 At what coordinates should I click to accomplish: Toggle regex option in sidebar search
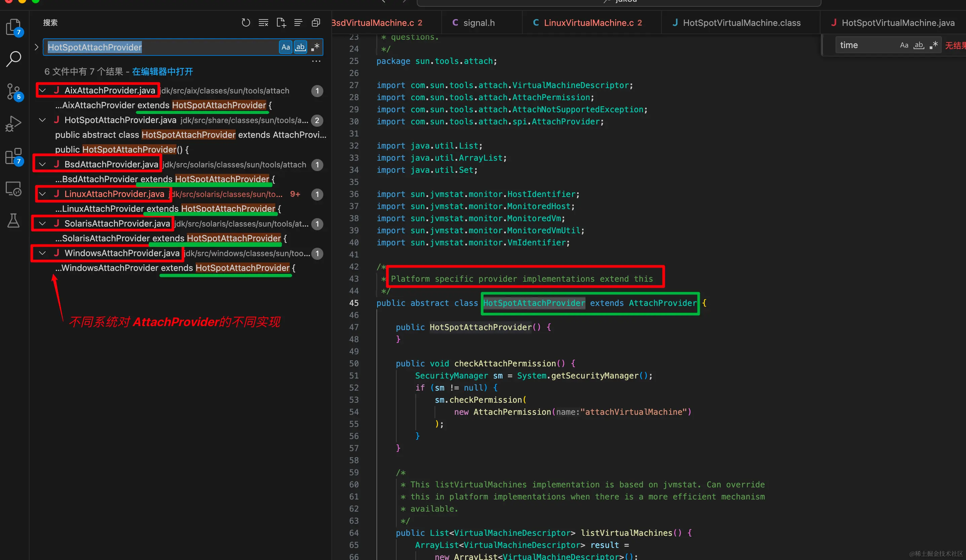tap(315, 47)
